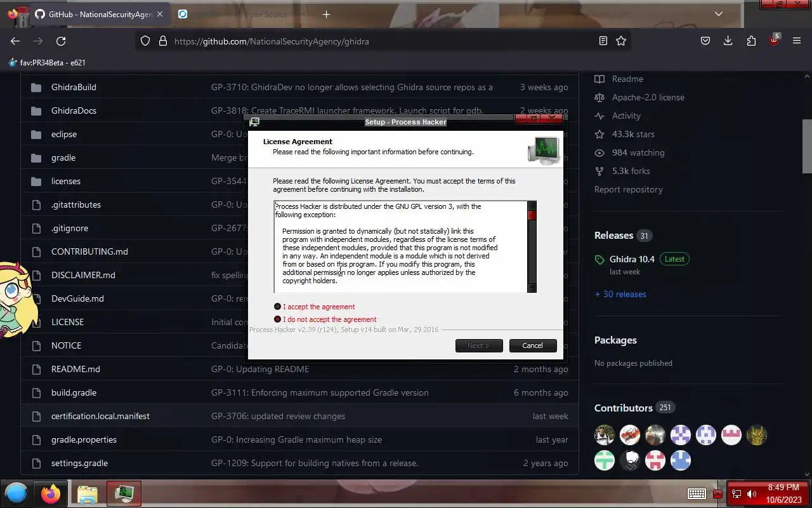Open the Pocket save icon
The width and height of the screenshot is (812, 508).
(705, 41)
